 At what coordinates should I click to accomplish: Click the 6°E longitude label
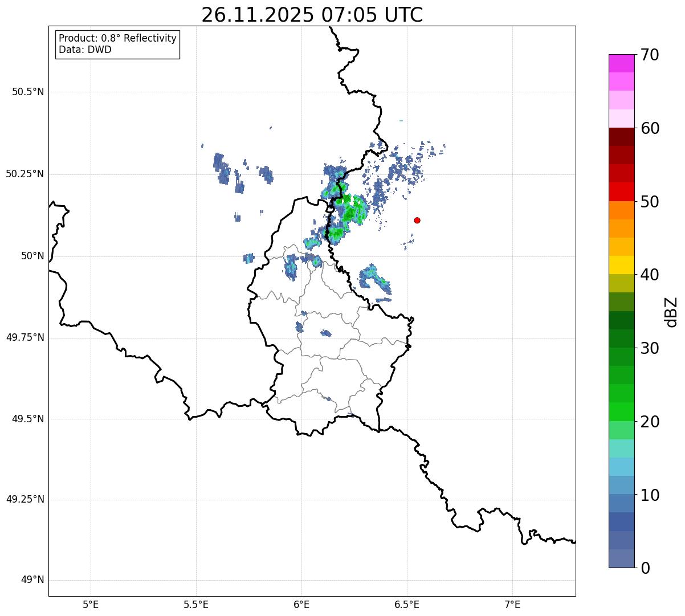(x=301, y=604)
